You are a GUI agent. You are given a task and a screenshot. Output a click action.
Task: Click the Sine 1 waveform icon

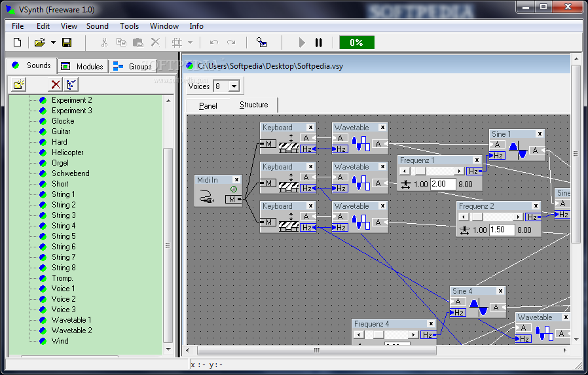coord(518,150)
